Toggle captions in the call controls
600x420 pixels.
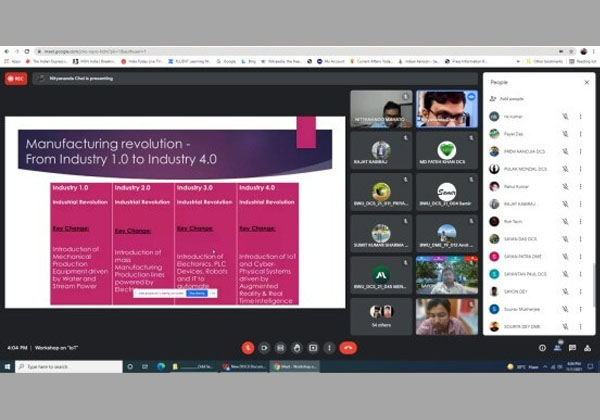(x=281, y=348)
